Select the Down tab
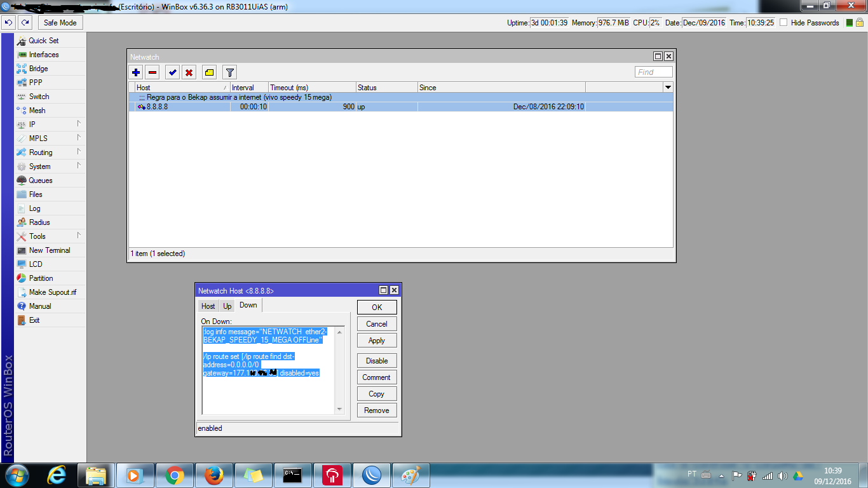This screenshot has width=868, height=488. [248, 305]
